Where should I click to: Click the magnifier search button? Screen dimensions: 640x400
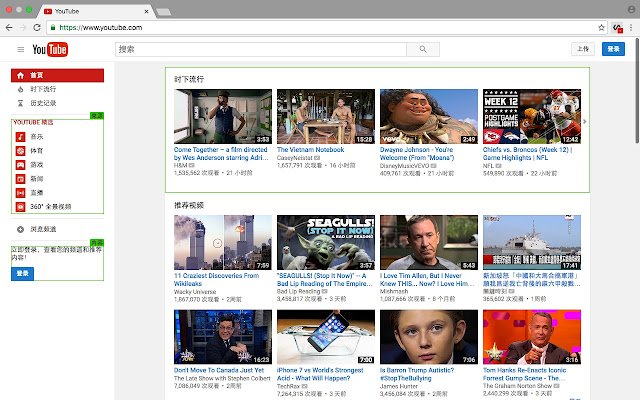coord(423,49)
